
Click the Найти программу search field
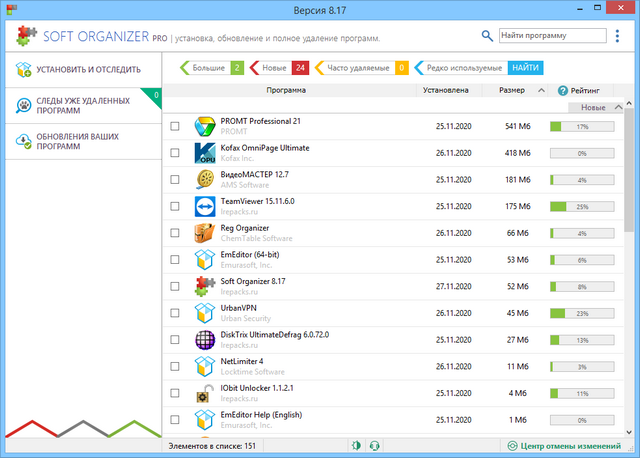click(x=551, y=36)
